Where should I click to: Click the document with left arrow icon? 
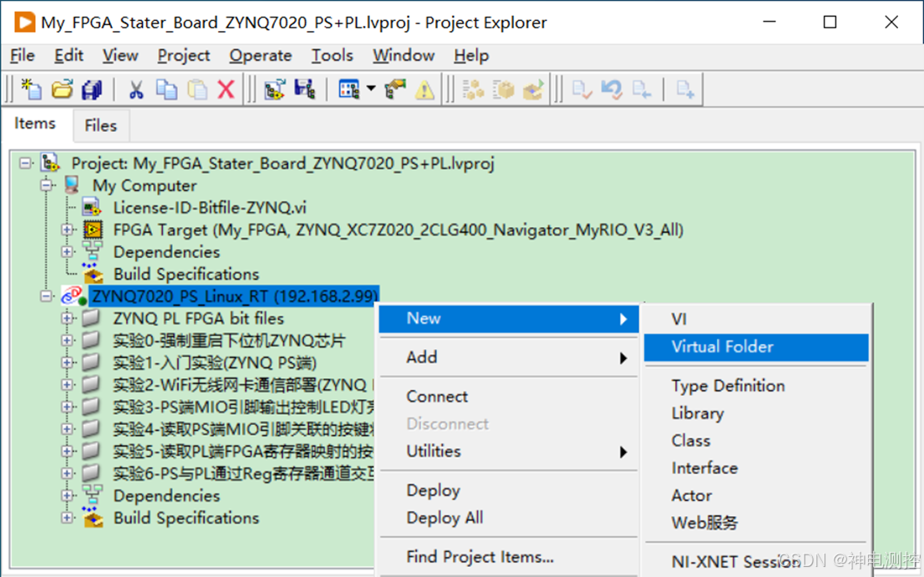point(641,89)
